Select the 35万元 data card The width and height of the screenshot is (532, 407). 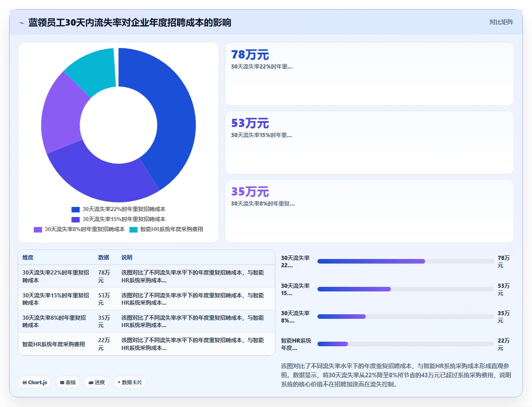[x=369, y=211]
